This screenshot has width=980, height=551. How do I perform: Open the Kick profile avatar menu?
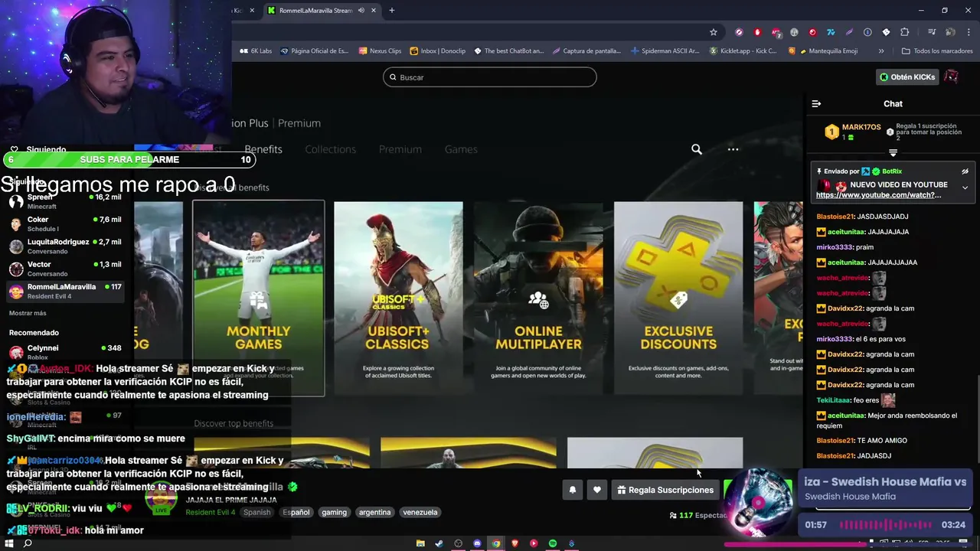(x=951, y=77)
